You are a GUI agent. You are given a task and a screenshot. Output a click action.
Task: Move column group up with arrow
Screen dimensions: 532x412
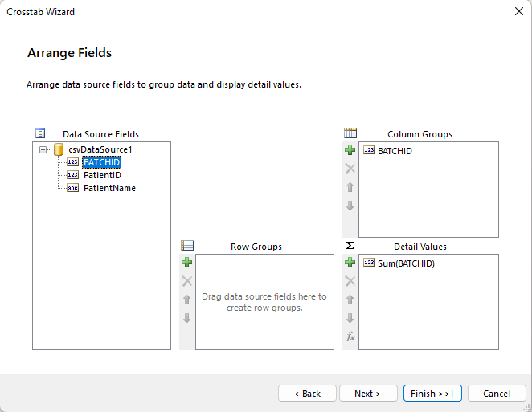350,187
